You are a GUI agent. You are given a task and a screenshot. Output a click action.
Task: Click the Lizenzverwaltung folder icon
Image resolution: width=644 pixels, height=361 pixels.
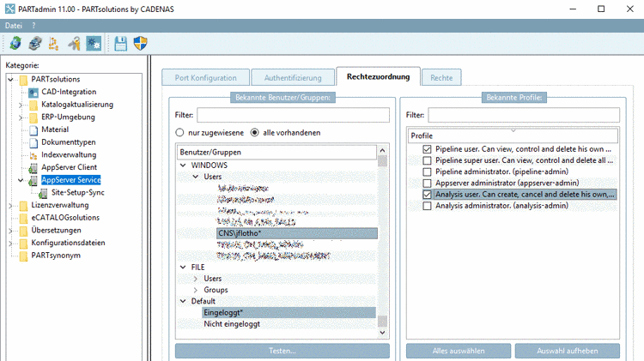[24, 206]
